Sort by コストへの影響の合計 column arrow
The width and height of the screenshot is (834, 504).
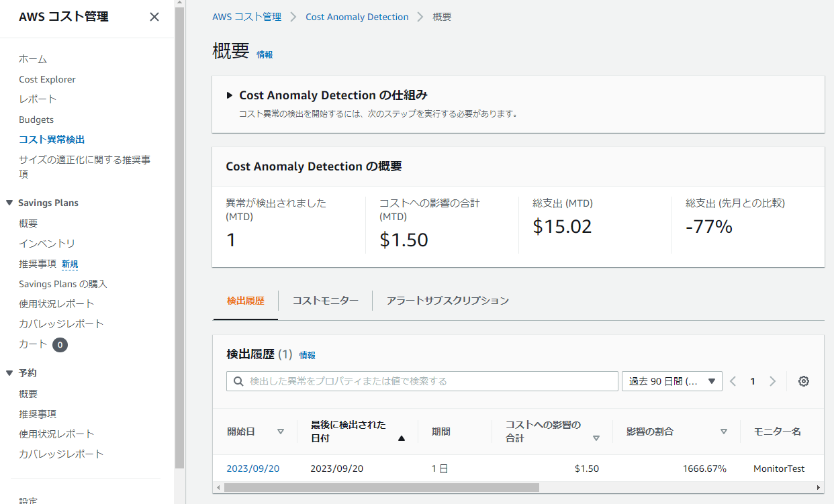596,438
